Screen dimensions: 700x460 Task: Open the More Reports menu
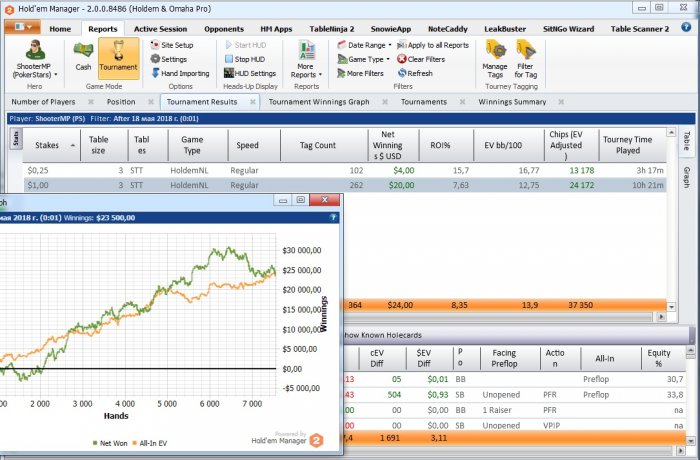tap(306, 59)
